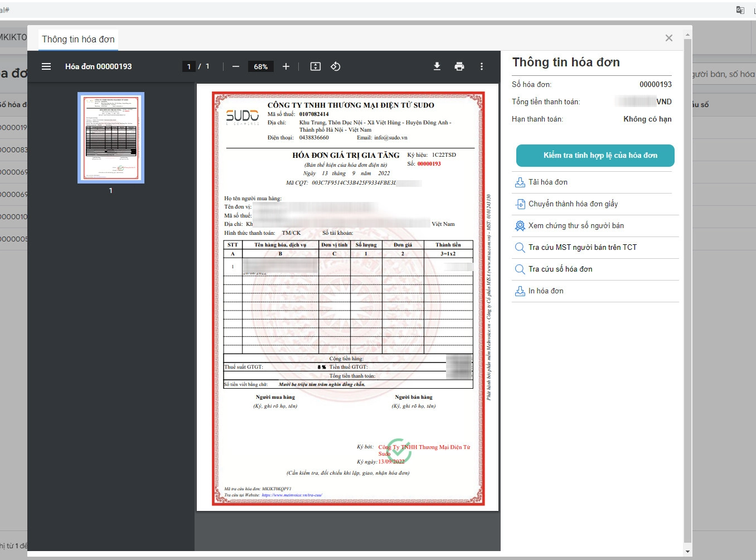
Task: Rotate the invoice counterclockwise
Action: 336,66
